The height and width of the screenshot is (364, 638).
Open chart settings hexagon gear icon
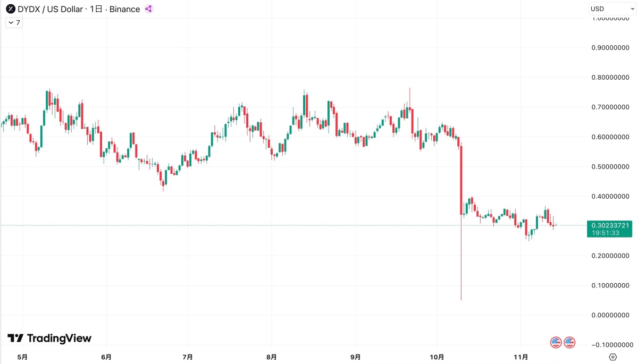pyautogui.click(x=613, y=357)
